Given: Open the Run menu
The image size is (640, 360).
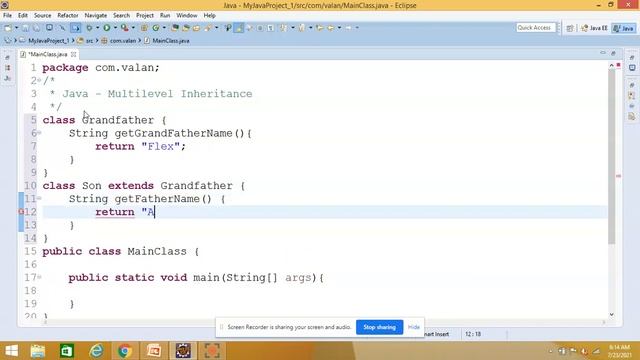Looking at the screenshot, I should tap(165, 16).
